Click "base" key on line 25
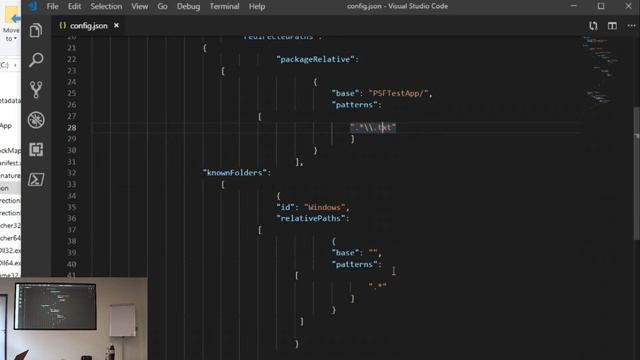Screen dimensions: 640x360 click(x=345, y=93)
